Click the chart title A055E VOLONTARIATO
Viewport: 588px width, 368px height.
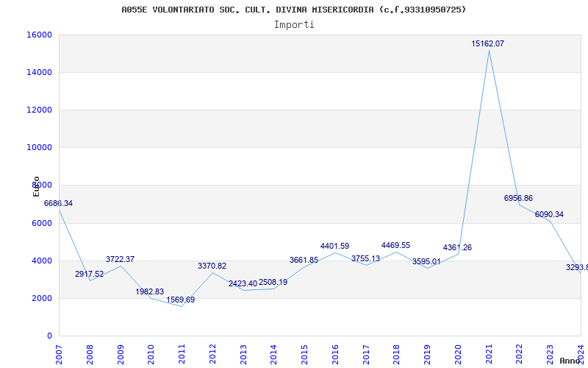(293, 10)
